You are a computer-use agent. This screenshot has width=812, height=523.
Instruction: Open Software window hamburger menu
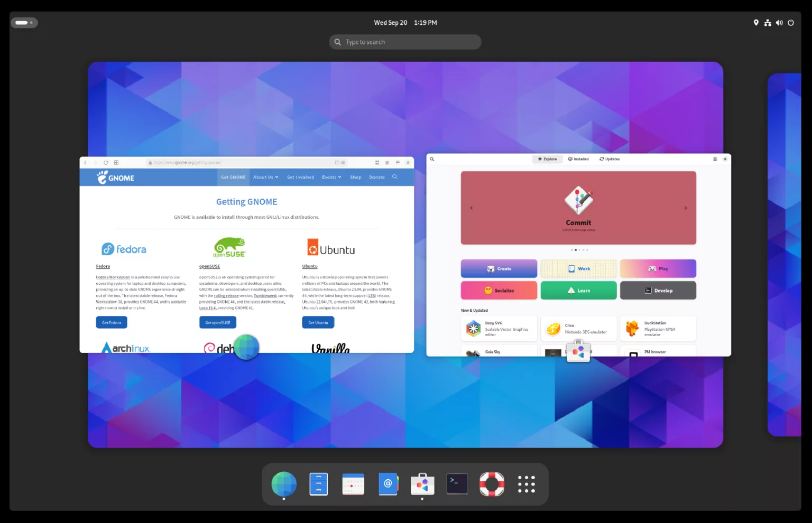coord(715,159)
